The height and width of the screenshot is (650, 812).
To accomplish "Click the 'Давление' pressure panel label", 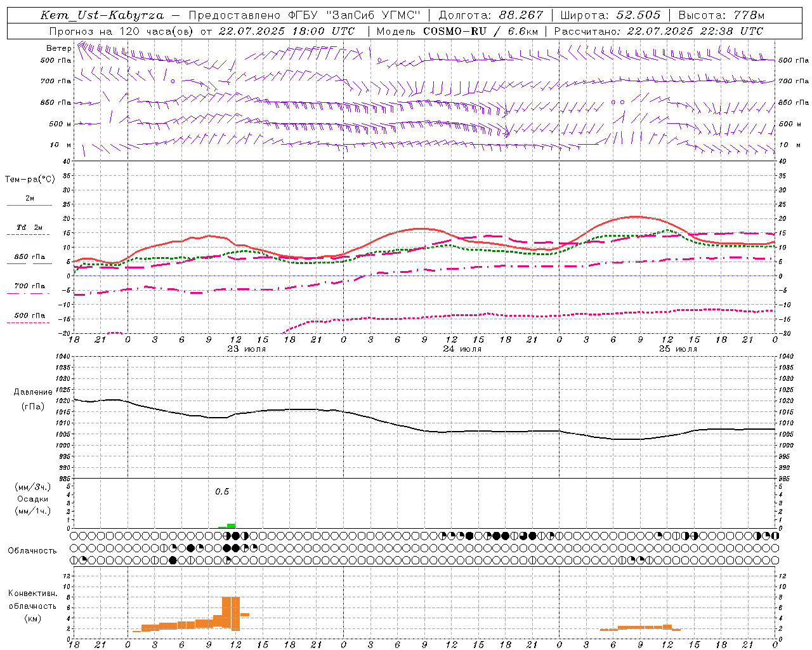I will (x=32, y=392).
